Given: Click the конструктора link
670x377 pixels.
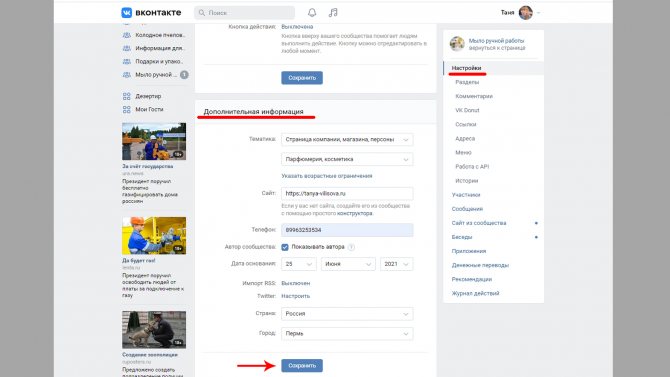Looking at the screenshot, I should point(355,213).
